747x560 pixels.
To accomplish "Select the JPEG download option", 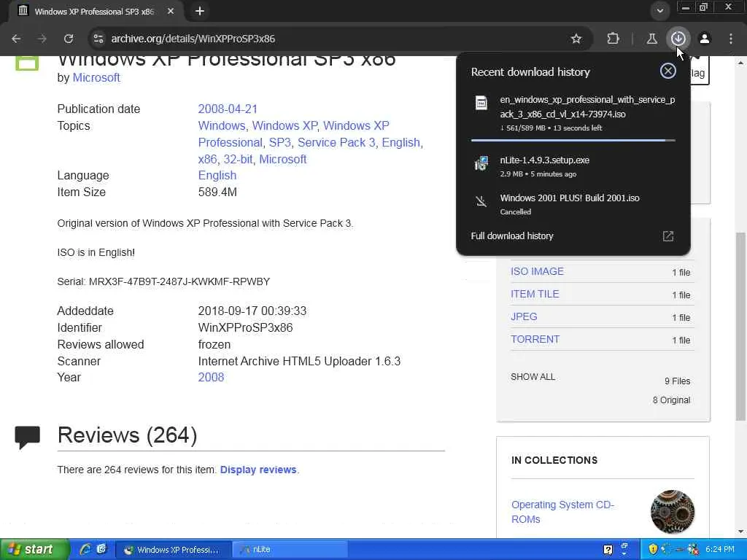I will (524, 316).
